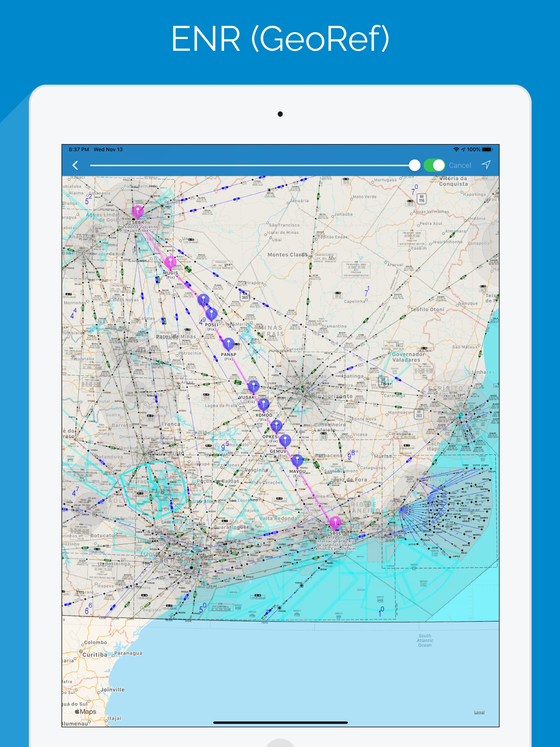
Task: Tap the XOMOD fix pin
Action: (263, 404)
